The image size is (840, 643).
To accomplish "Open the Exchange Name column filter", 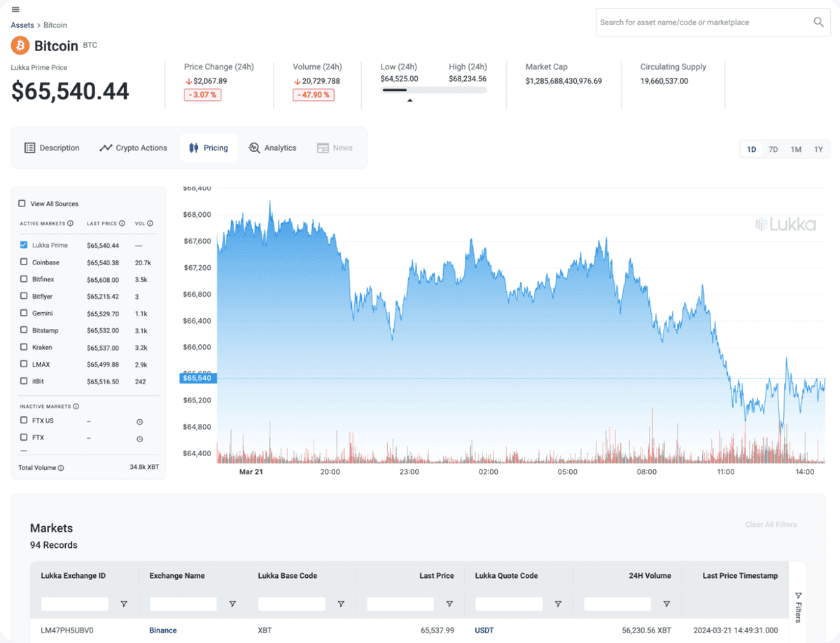I will point(232,603).
